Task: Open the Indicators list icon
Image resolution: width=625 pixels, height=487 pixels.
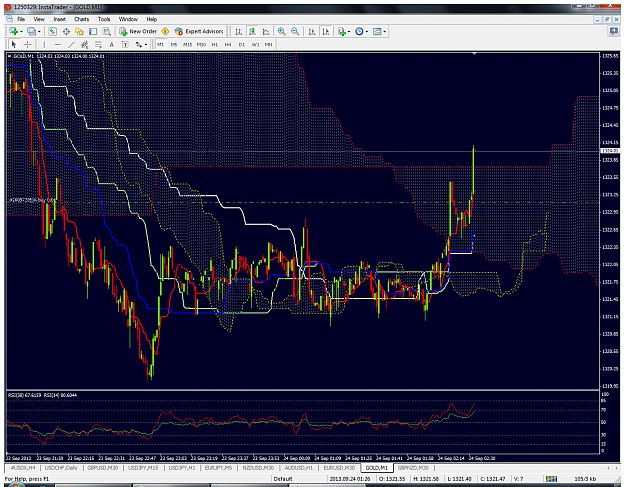Action: click(342, 31)
